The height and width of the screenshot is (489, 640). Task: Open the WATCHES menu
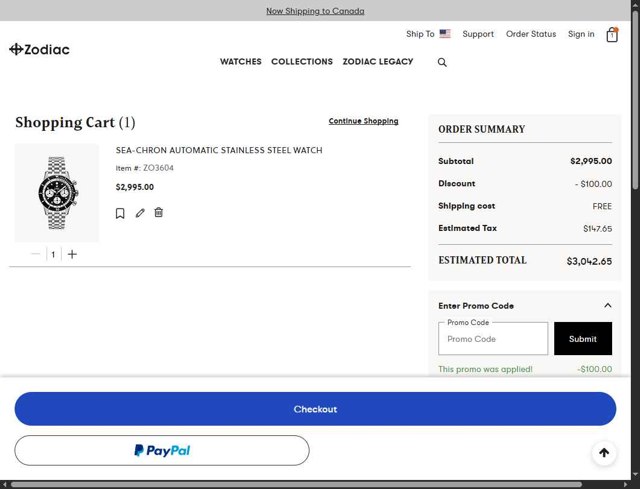pyautogui.click(x=241, y=62)
